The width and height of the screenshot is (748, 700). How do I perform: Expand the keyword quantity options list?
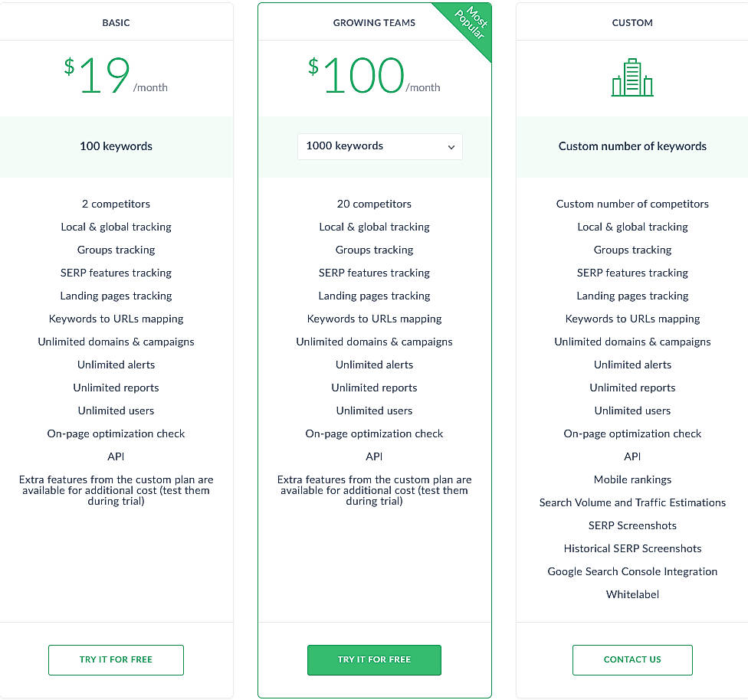(x=379, y=146)
